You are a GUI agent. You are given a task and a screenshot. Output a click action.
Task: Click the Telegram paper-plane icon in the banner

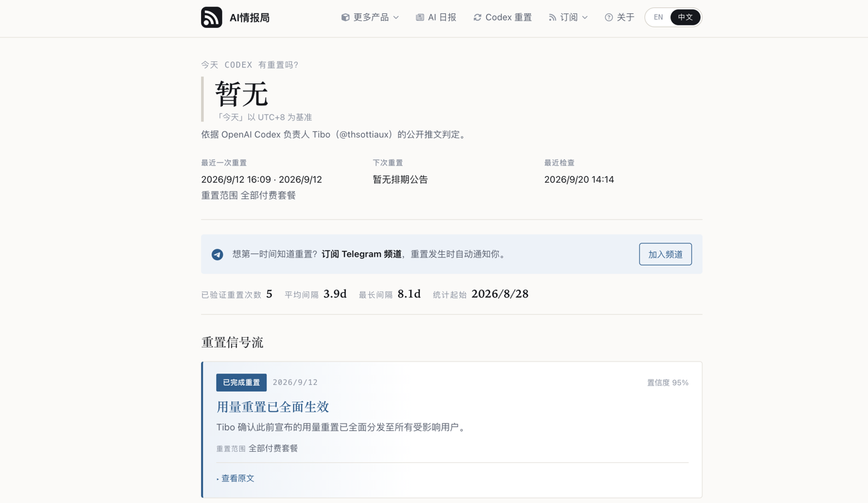point(218,254)
